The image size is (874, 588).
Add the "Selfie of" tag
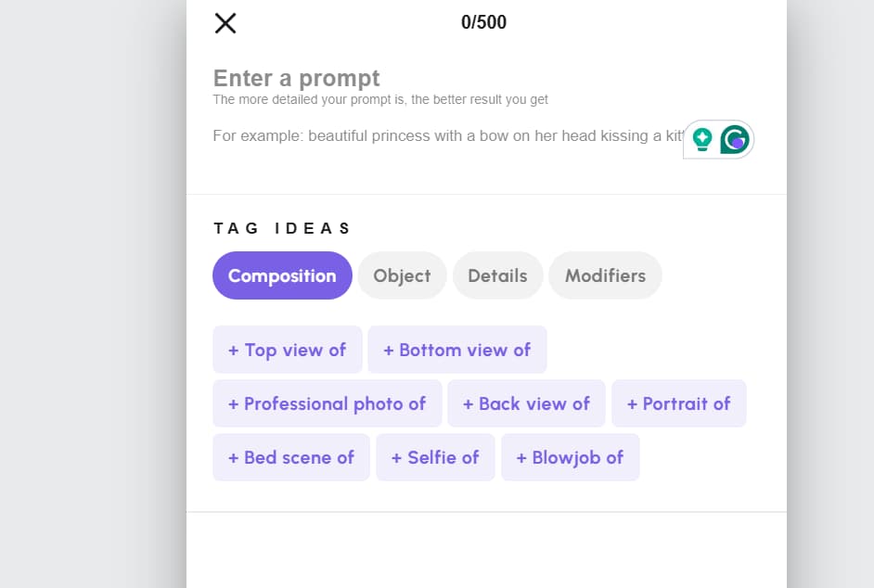coord(435,457)
